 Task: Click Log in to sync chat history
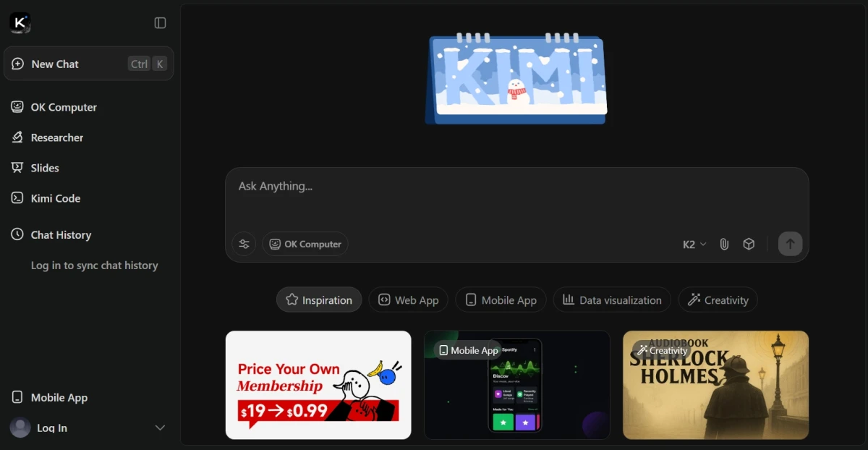tap(94, 266)
